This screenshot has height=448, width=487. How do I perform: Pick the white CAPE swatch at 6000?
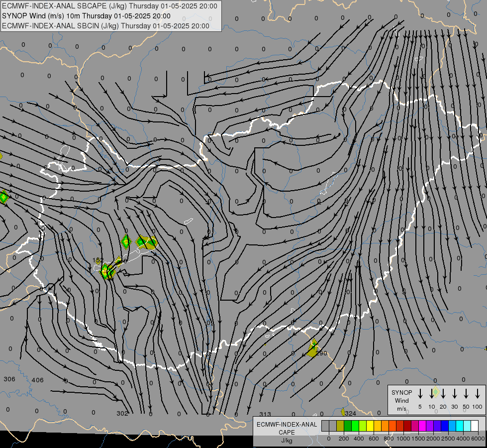point(475,426)
